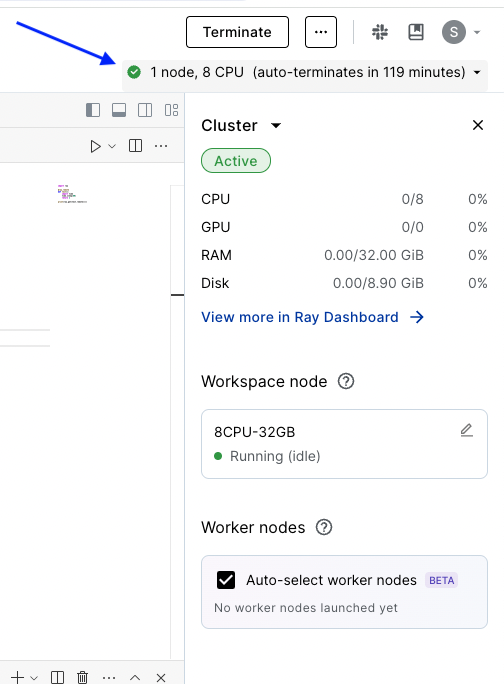504x684 pixels.
Task: Expand the user account dropdown arrow
Action: point(477,32)
